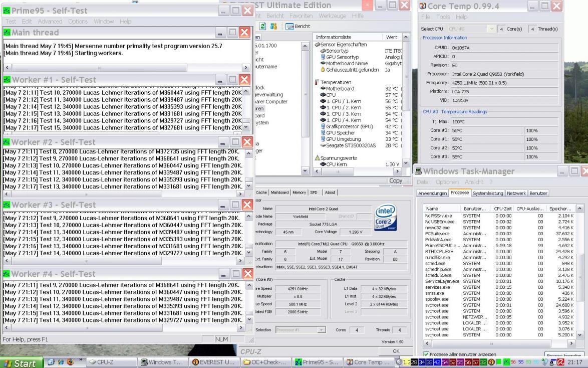Sort processes by the Name column header
This screenshot has width=588, height=368.
pos(442,209)
